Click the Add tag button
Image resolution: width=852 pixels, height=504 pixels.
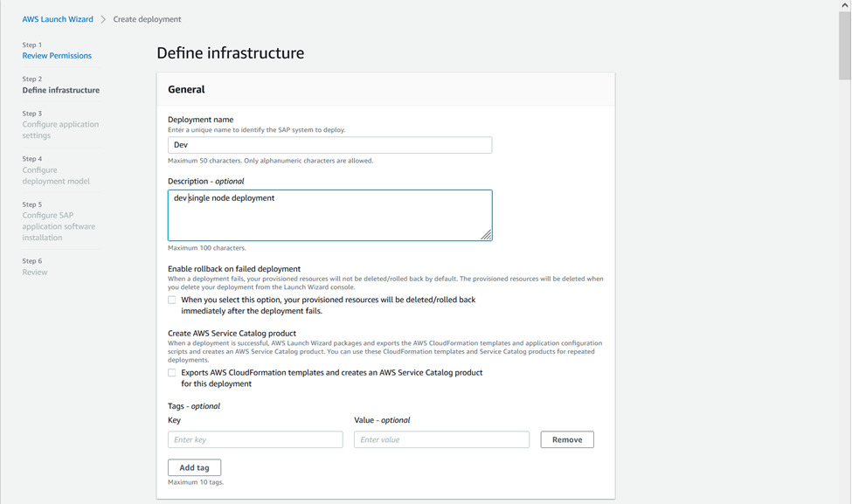194,467
